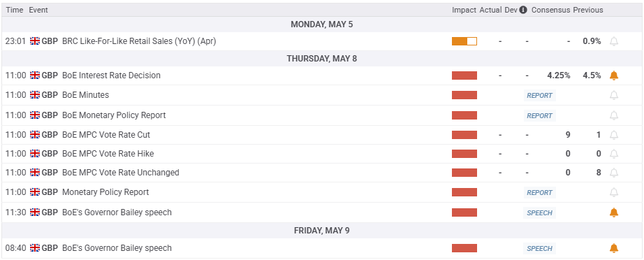This screenshot has height=260, width=644.
Task: Click orange bell for Friday Bailey speech
Action: click(x=613, y=248)
